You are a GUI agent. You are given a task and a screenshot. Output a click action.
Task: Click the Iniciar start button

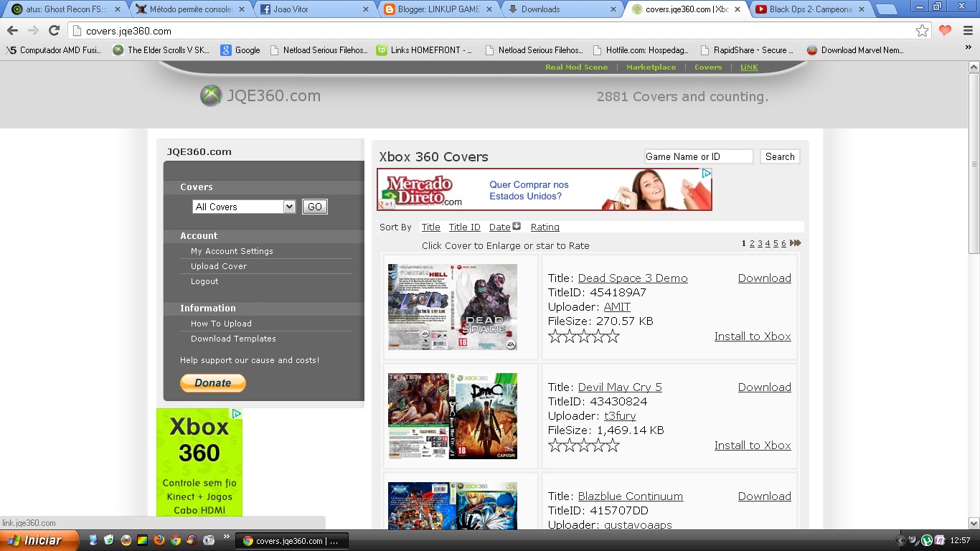point(39,540)
